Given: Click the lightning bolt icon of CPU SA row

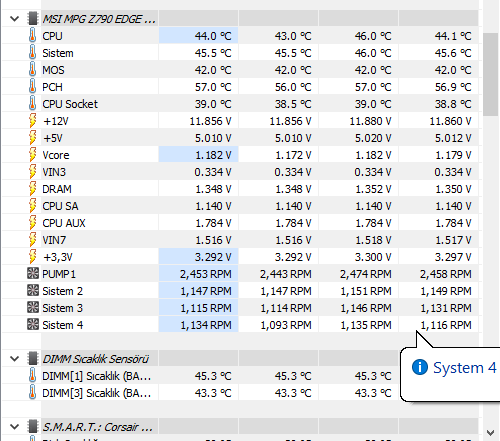Looking at the screenshot, I should coord(33,206).
